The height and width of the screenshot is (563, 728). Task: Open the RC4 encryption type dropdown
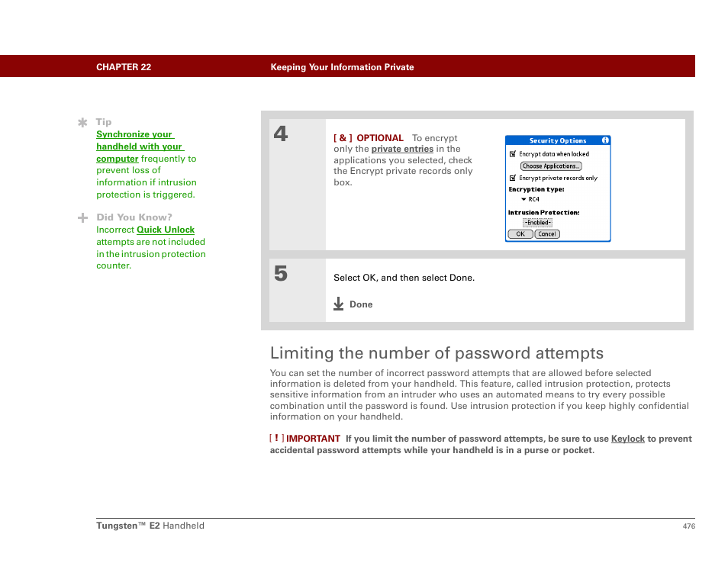coord(530,199)
